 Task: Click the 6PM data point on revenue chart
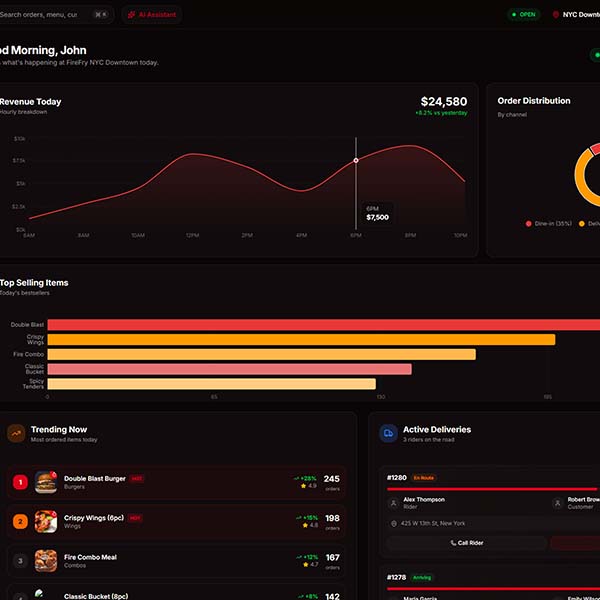[x=356, y=160]
